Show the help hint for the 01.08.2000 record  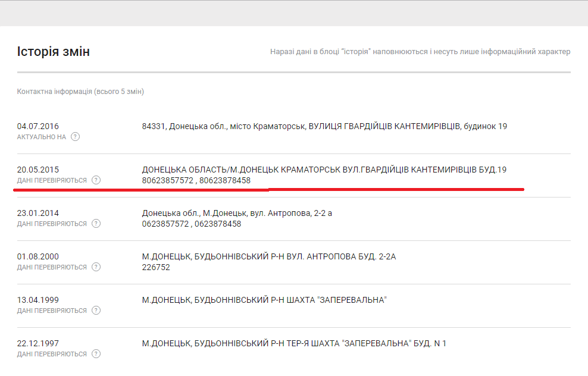click(96, 267)
